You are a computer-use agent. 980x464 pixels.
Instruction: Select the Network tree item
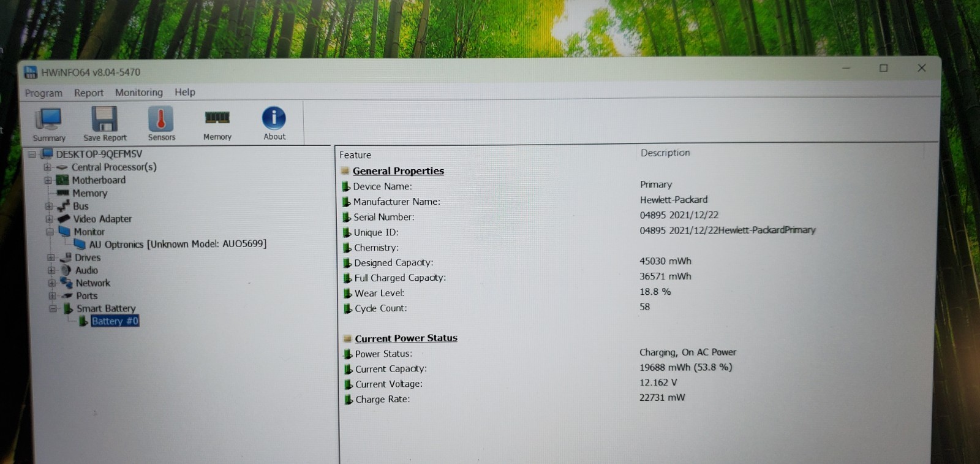(93, 283)
